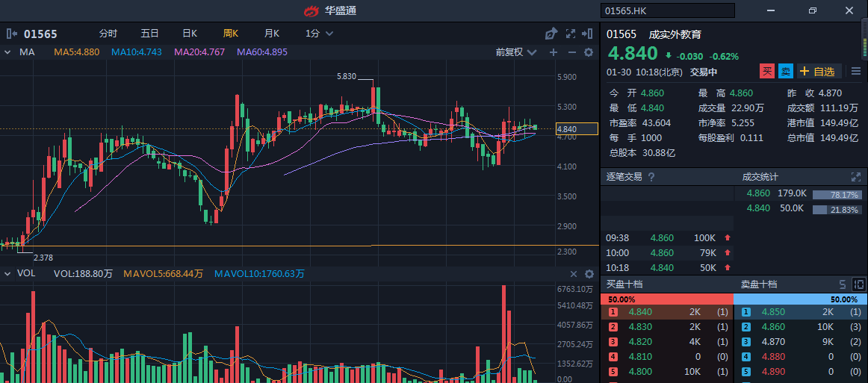Open help for 逐笔交易
The width and height of the screenshot is (868, 383).
pyautogui.click(x=651, y=177)
